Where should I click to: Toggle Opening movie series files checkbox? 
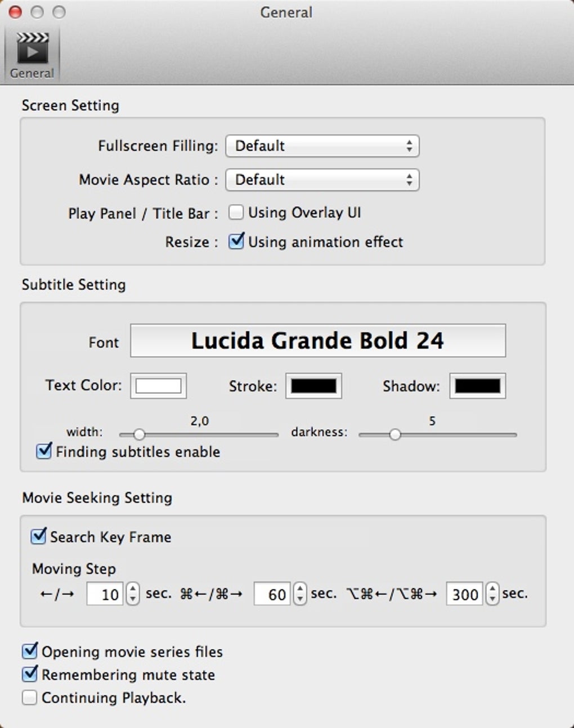[x=30, y=651]
